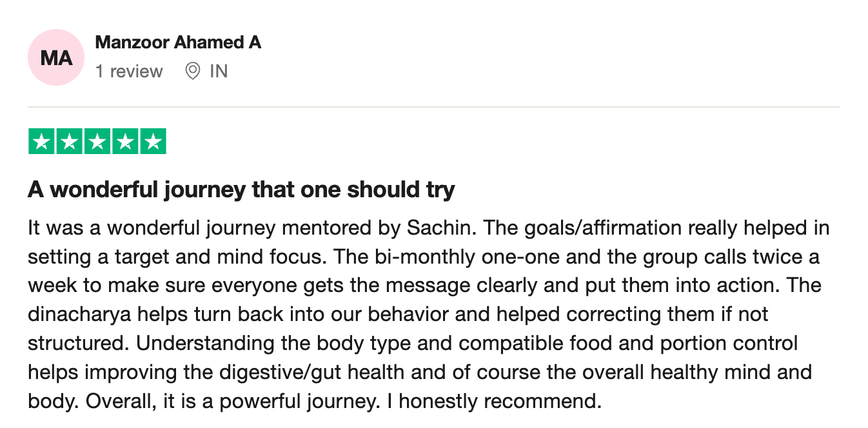Image resolution: width=868 pixels, height=428 pixels.
Task: Select the third green rating star
Action: pos(97,142)
